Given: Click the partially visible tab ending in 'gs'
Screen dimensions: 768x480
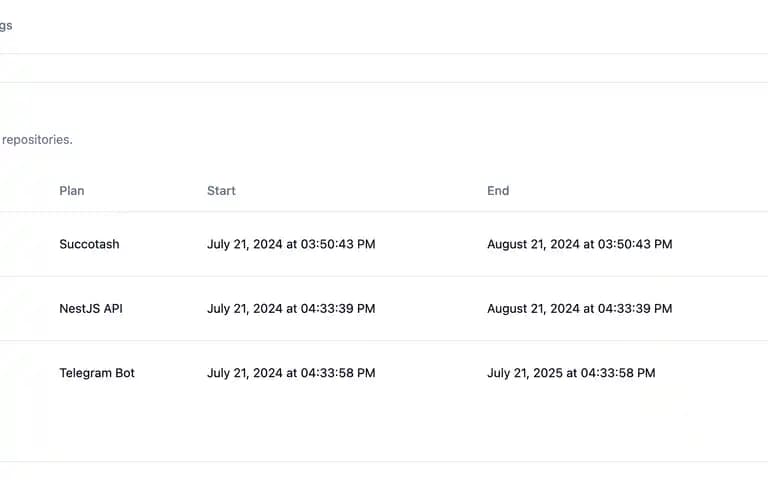Looking at the screenshot, I should (6, 25).
